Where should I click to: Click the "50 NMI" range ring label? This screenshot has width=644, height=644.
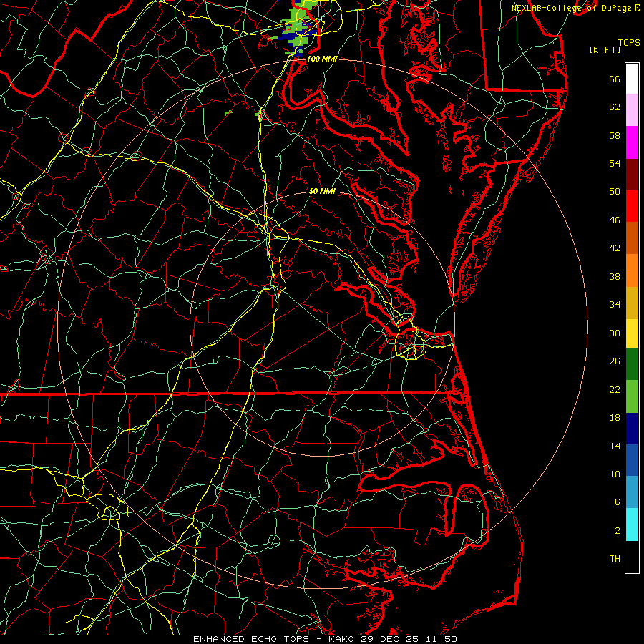[322, 191]
